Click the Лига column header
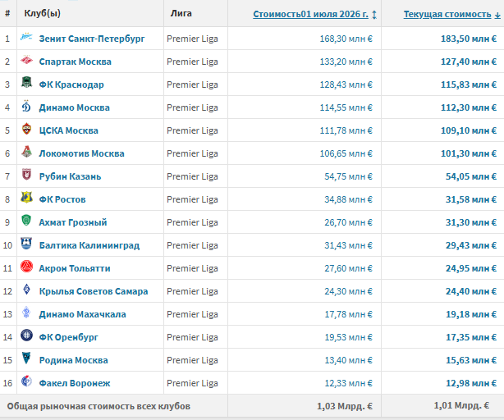This screenshot has width=504, height=420. tap(181, 13)
